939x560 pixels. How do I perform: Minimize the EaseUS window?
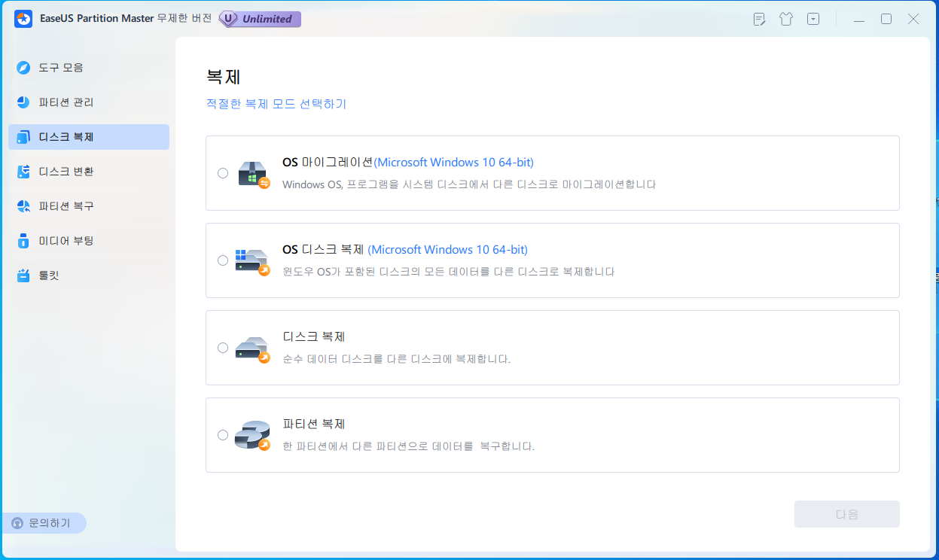tap(858, 20)
